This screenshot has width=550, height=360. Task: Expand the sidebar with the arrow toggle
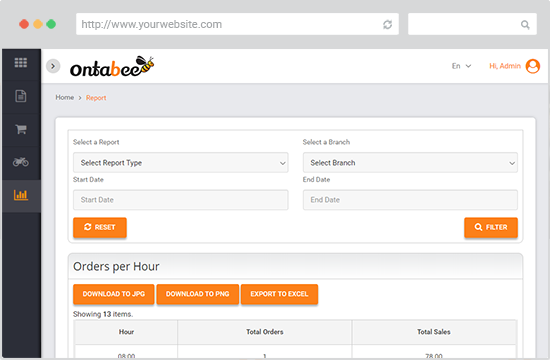[53, 66]
